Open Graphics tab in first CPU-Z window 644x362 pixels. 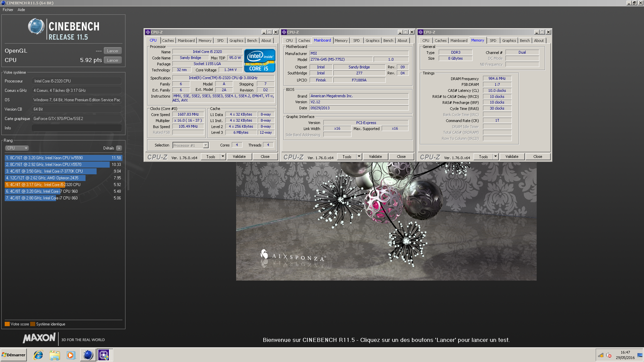(236, 41)
